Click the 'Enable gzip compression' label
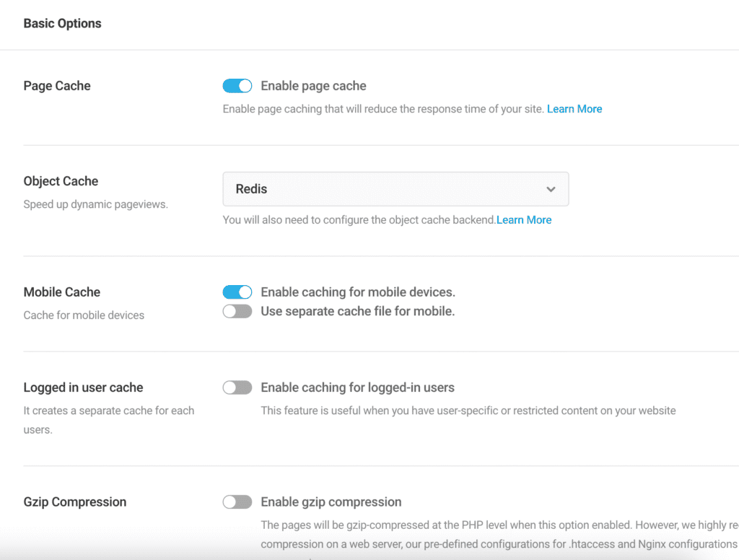This screenshot has width=739, height=560. coord(331,502)
